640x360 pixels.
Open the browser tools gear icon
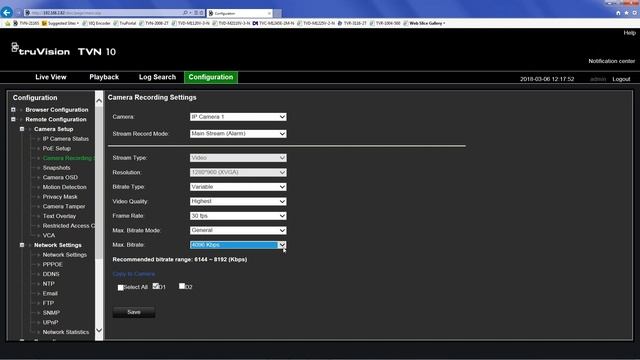[x=635, y=13]
